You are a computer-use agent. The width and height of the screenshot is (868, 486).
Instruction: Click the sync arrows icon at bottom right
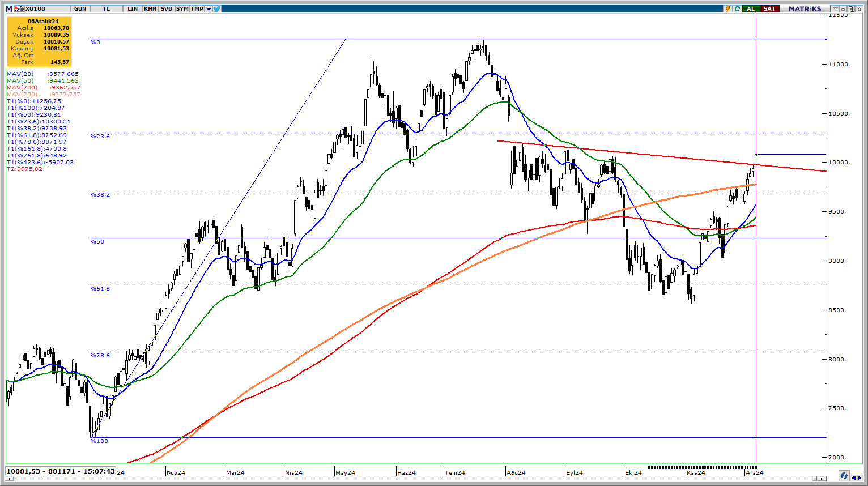click(844, 476)
